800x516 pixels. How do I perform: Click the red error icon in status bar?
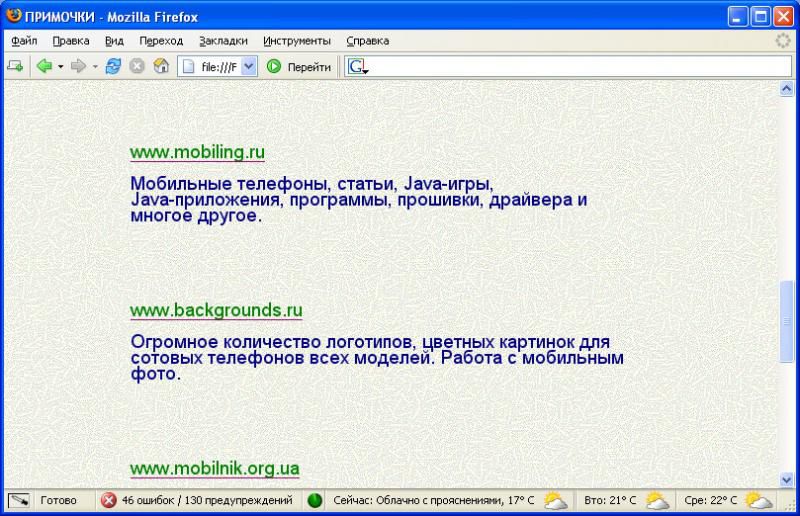(x=109, y=500)
